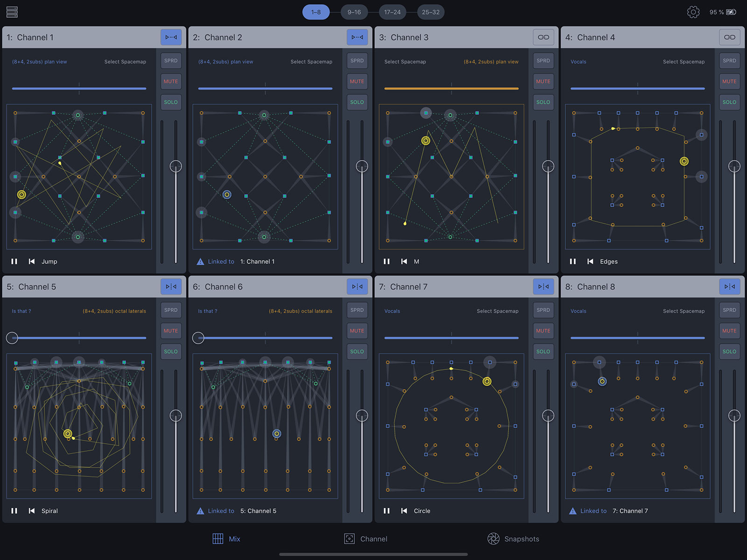
Task: Toggle SPRD on Channel 6
Action: coord(357,310)
